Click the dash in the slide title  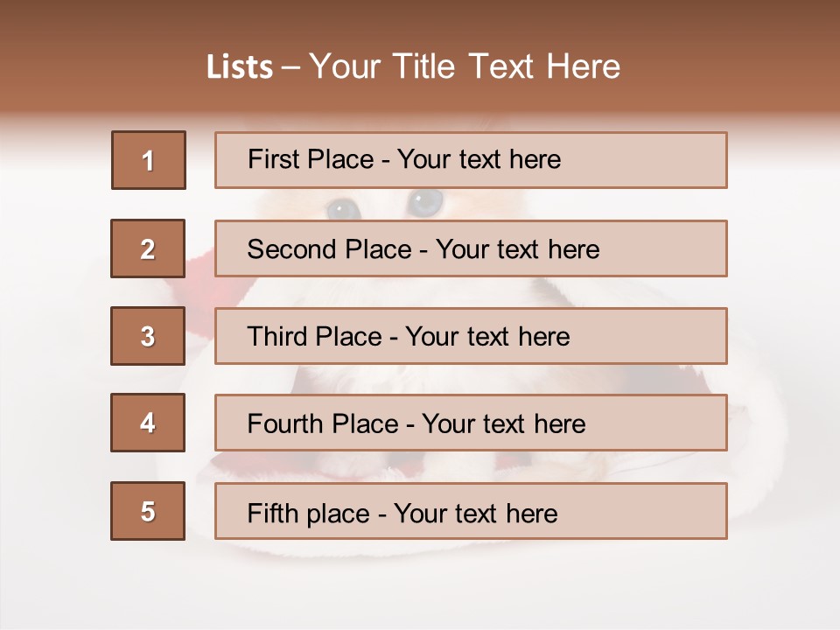click(x=290, y=68)
